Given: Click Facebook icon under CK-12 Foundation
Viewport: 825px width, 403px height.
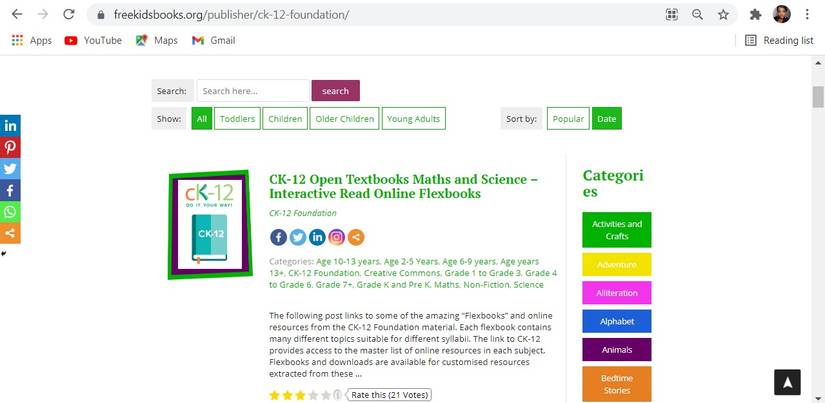Looking at the screenshot, I should pos(278,237).
